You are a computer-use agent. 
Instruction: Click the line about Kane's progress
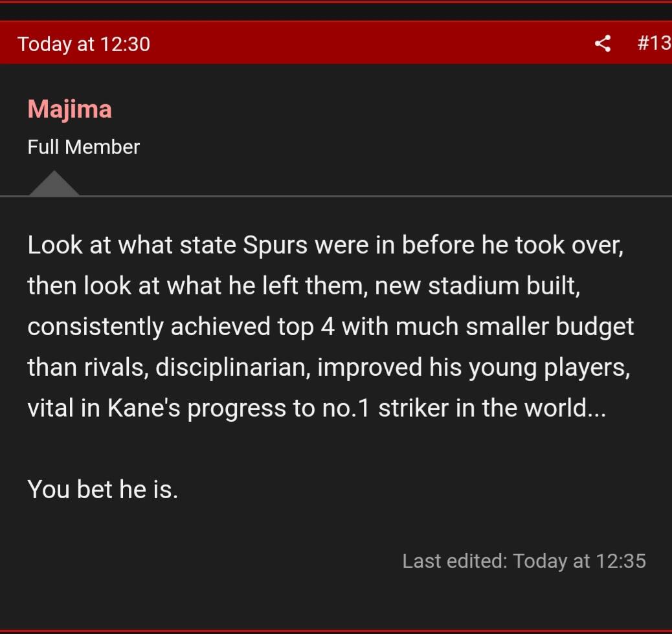click(316, 408)
